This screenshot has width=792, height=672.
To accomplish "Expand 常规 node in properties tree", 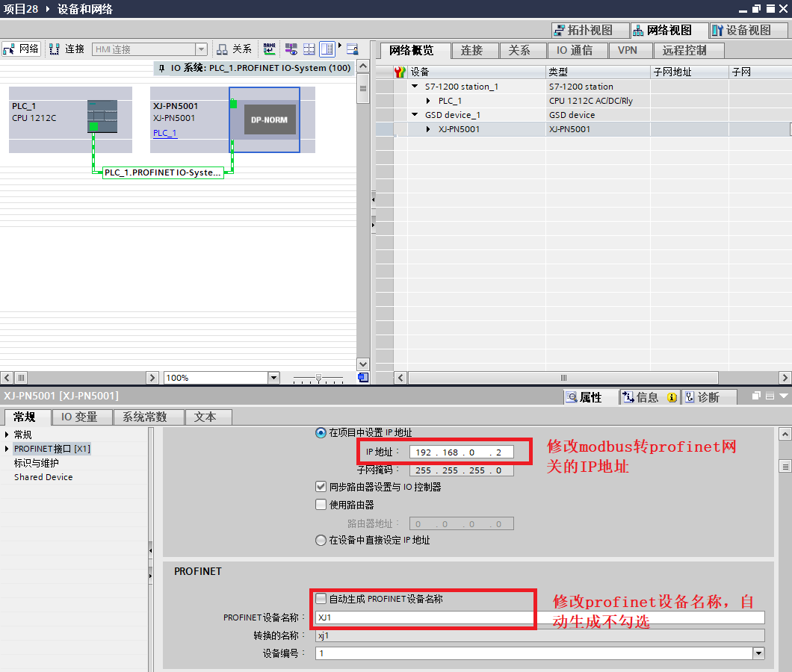I will coord(7,435).
